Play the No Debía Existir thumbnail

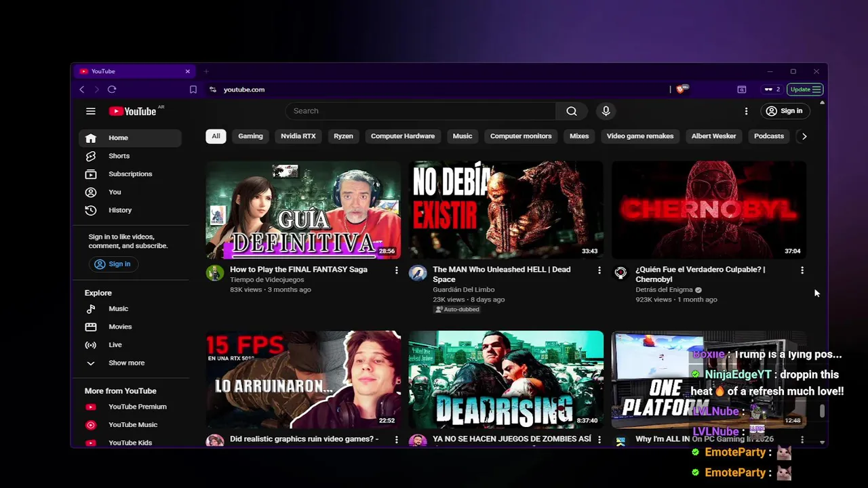pos(506,209)
